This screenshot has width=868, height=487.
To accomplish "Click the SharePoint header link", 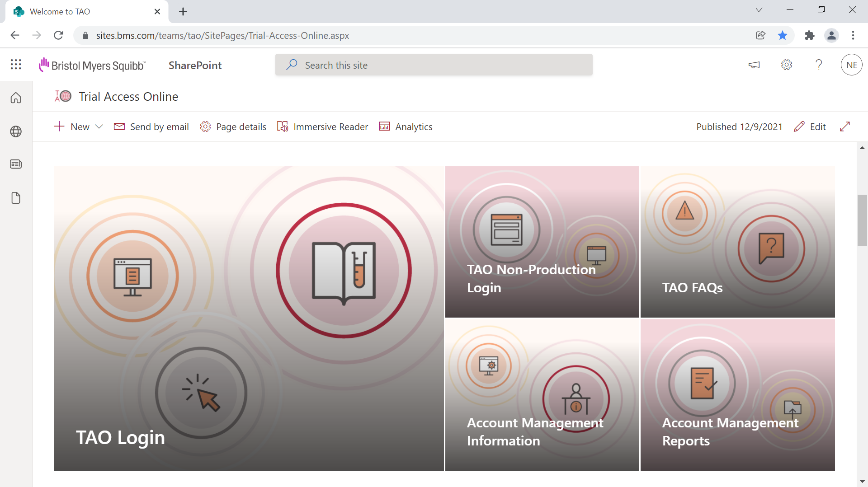I will 195,65.
